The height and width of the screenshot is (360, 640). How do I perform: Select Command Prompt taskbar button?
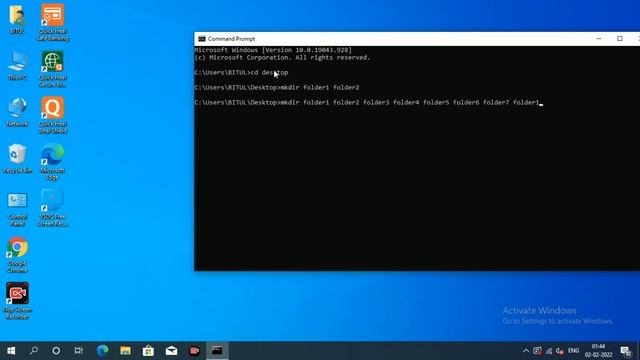tap(217, 351)
